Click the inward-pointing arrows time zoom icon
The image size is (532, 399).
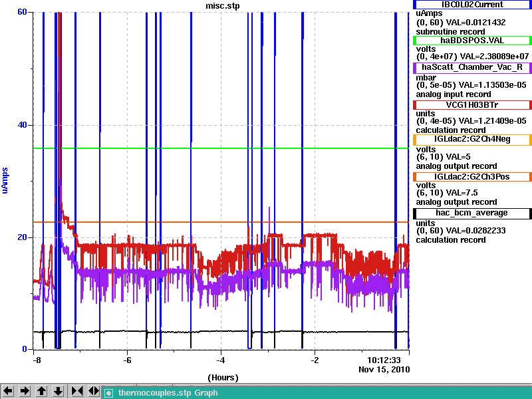pos(77,391)
